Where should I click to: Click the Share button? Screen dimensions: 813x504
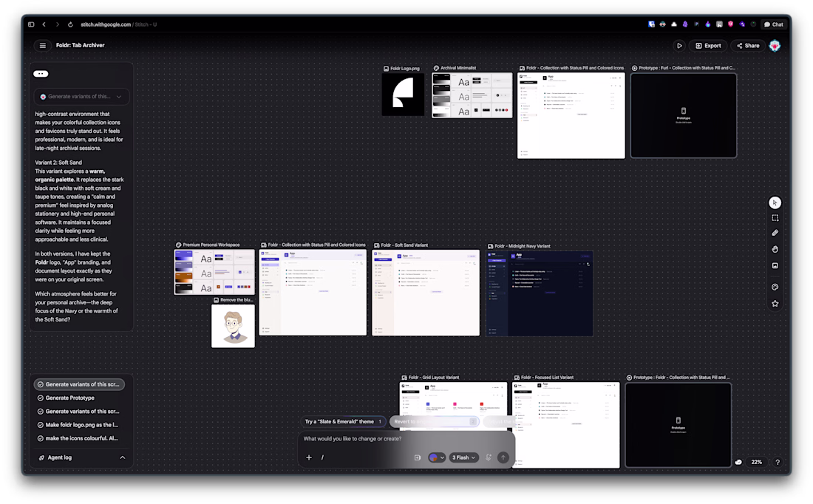coord(748,46)
